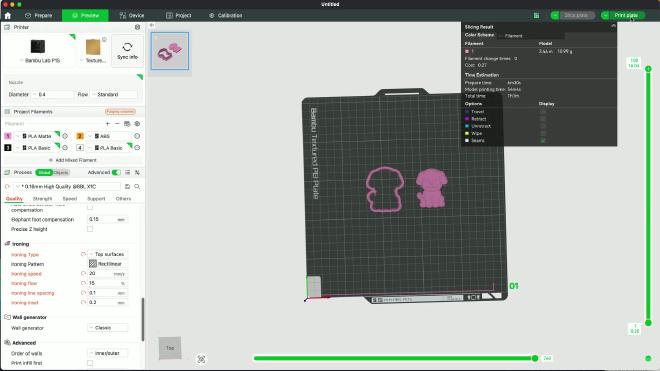Open the Ironing Pattern Rectilinear dropdown

pyautogui.click(x=108, y=264)
